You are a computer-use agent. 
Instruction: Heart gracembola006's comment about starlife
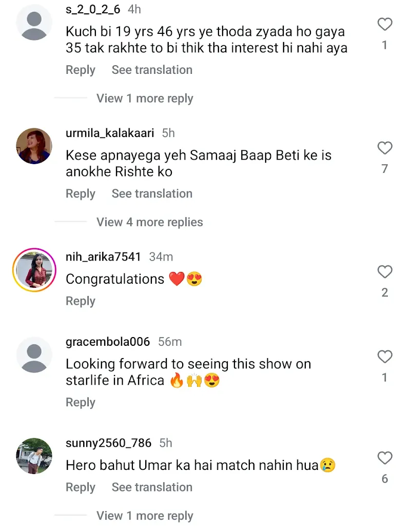[384, 357]
